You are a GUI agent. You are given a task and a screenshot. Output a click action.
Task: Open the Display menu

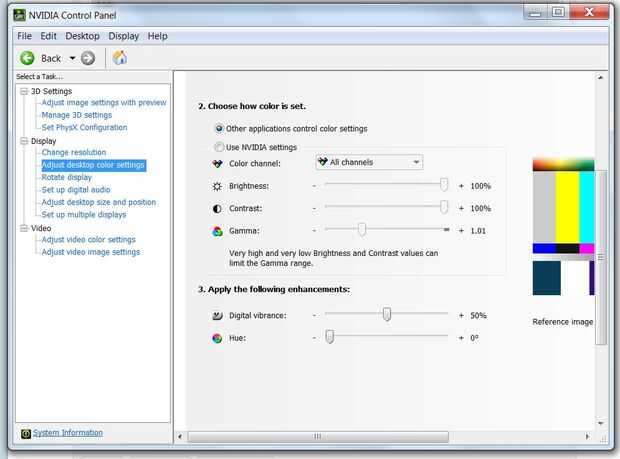click(124, 36)
